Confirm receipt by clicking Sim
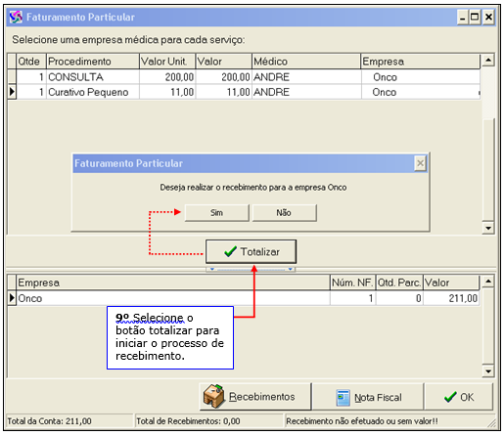 point(216,213)
